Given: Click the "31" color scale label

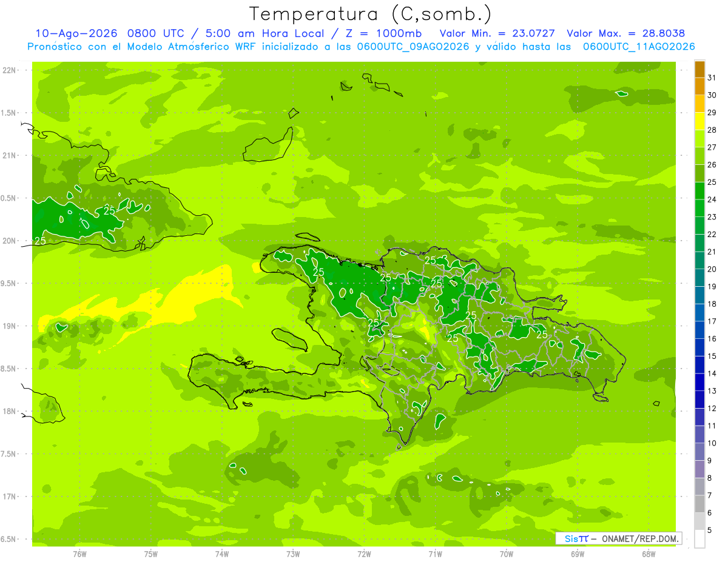Looking at the screenshot, I should pos(712,78).
